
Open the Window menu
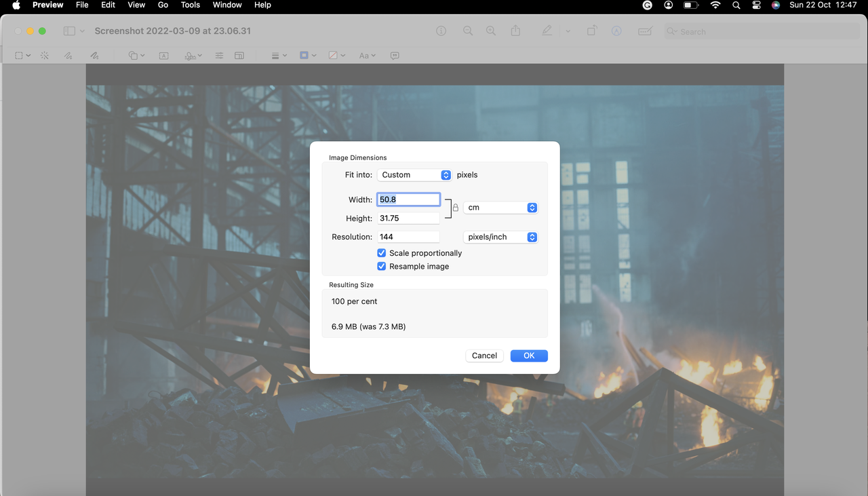226,5
